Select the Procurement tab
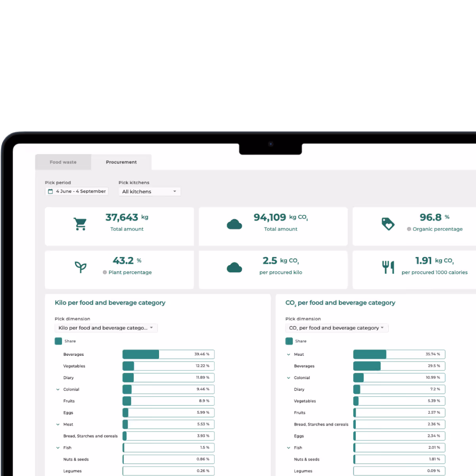This screenshot has height=476, width=476. (121, 162)
